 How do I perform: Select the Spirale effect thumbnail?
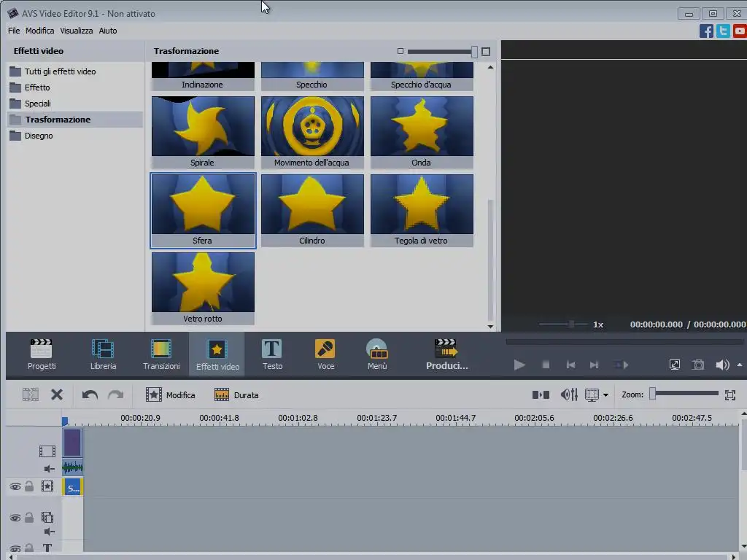click(203, 132)
